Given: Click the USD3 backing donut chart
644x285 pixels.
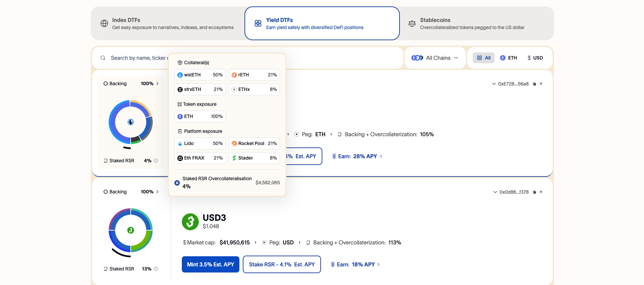Looking at the screenshot, I should (x=131, y=230).
